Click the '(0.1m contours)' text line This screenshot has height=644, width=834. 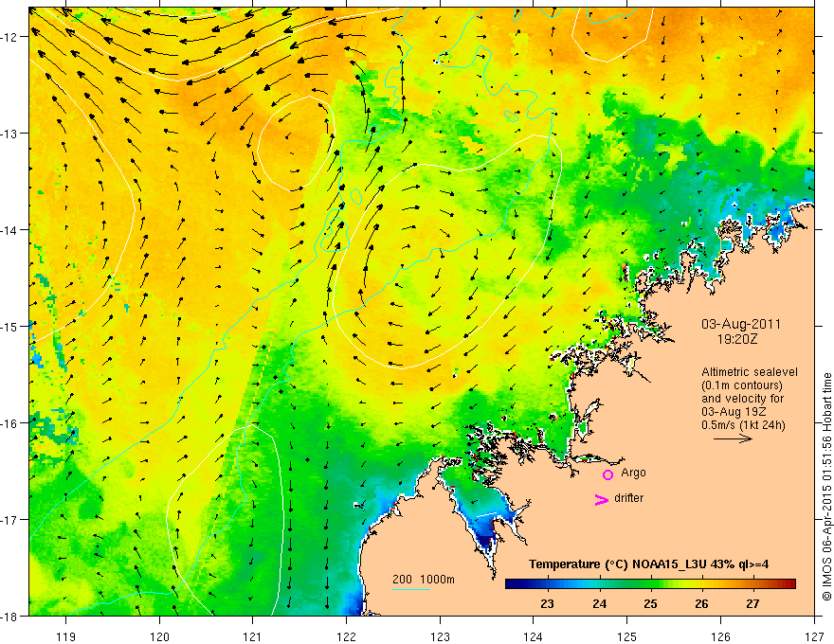742,385
